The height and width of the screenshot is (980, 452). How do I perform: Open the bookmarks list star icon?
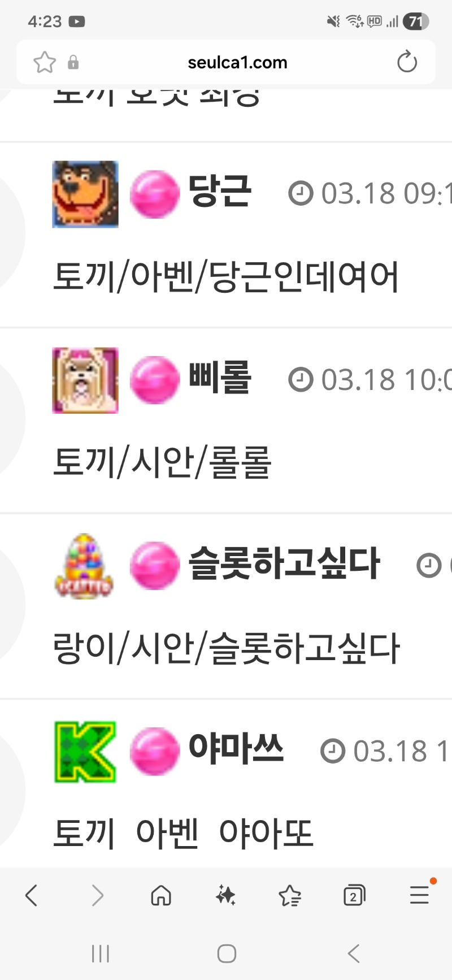290,895
